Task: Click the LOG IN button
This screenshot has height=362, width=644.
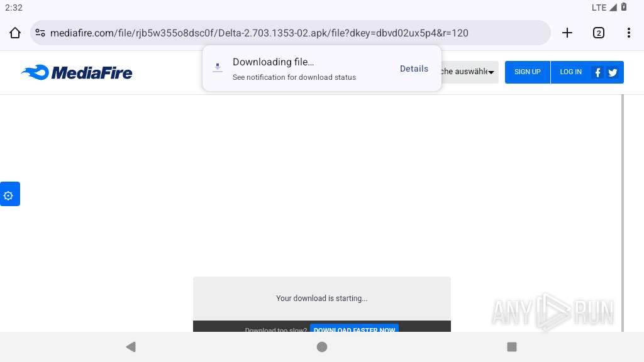Action: [x=571, y=72]
